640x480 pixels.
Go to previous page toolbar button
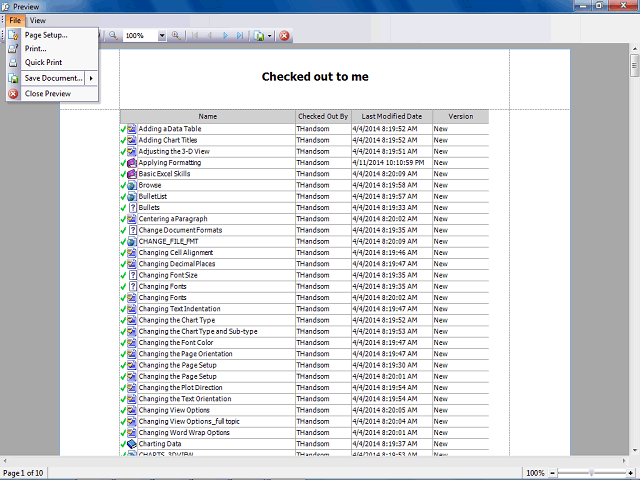click(210, 36)
